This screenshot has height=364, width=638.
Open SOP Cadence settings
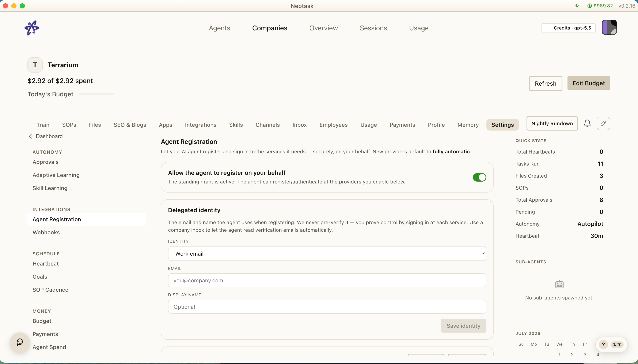tap(50, 290)
